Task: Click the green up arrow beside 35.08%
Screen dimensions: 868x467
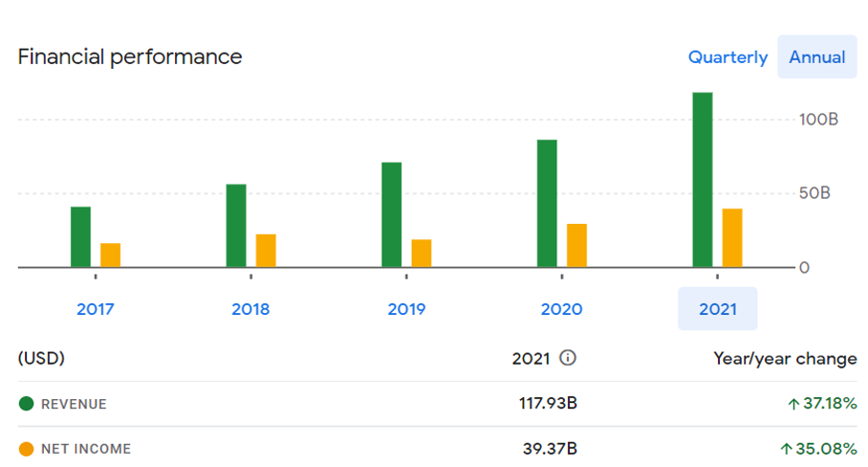Action: click(787, 449)
